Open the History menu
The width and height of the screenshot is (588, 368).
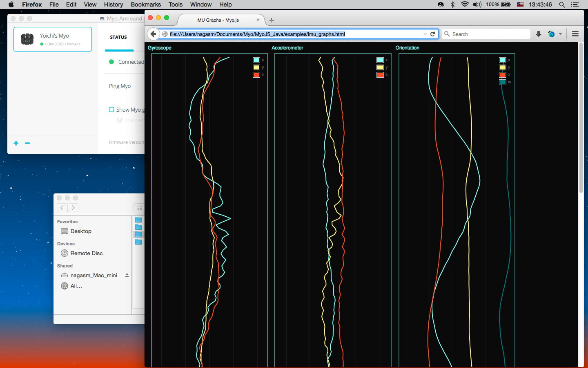[114, 4]
